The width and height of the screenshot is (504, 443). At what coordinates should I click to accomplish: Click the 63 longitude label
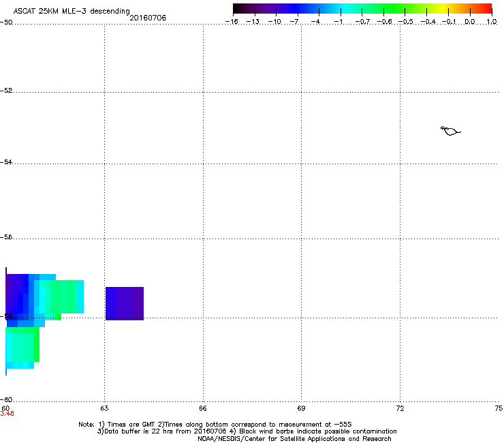pyautogui.click(x=104, y=408)
